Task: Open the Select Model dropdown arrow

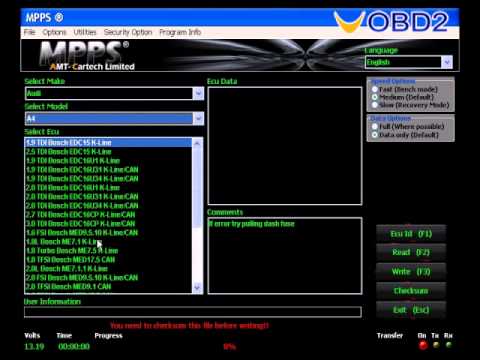Action: [198, 119]
